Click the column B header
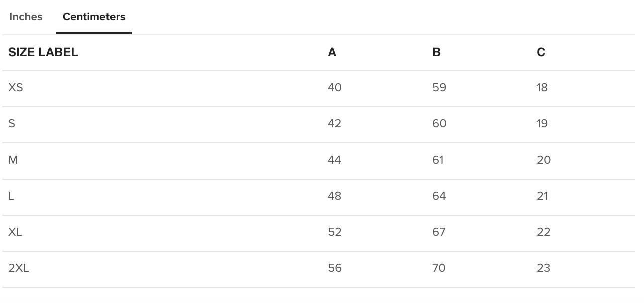 coord(436,52)
